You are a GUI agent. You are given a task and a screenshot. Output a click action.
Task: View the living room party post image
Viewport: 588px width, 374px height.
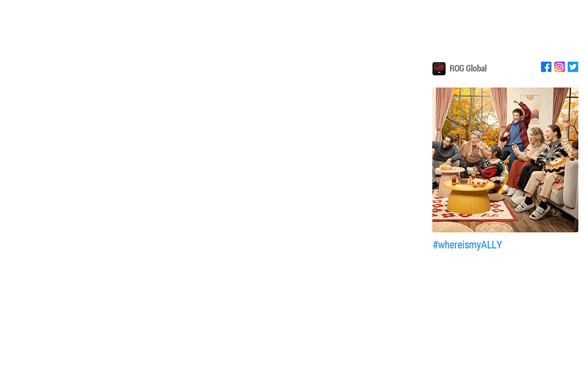[x=505, y=160]
